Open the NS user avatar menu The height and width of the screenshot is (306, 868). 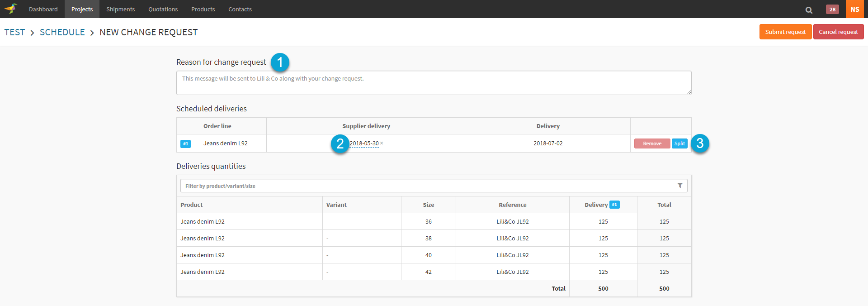[854, 9]
